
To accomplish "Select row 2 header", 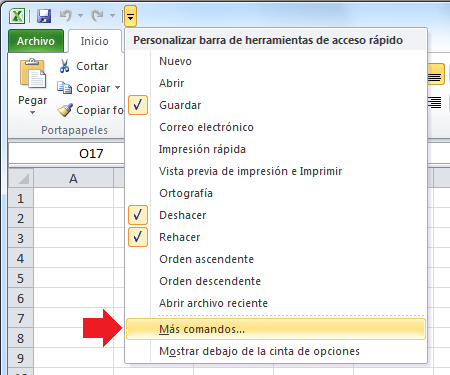I will point(21,218).
